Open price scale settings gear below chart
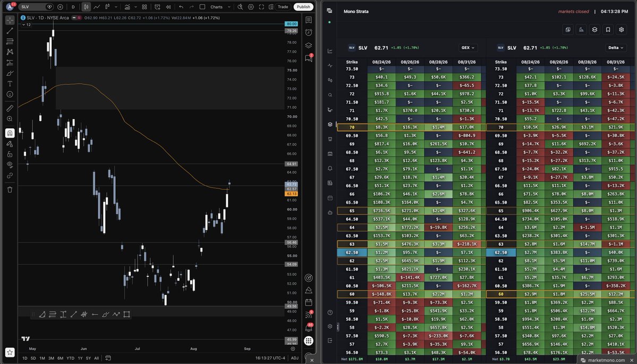Image resolution: width=637 pixels, height=364 pixels. pos(293,349)
